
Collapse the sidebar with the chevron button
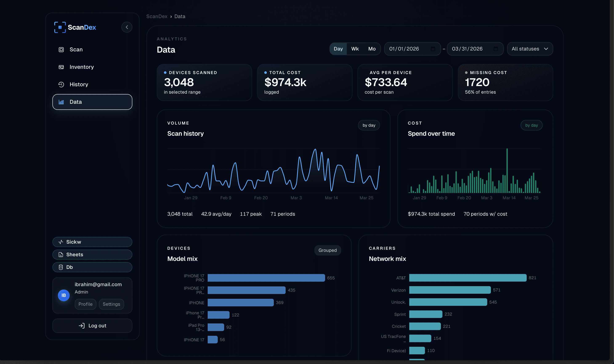(x=127, y=27)
